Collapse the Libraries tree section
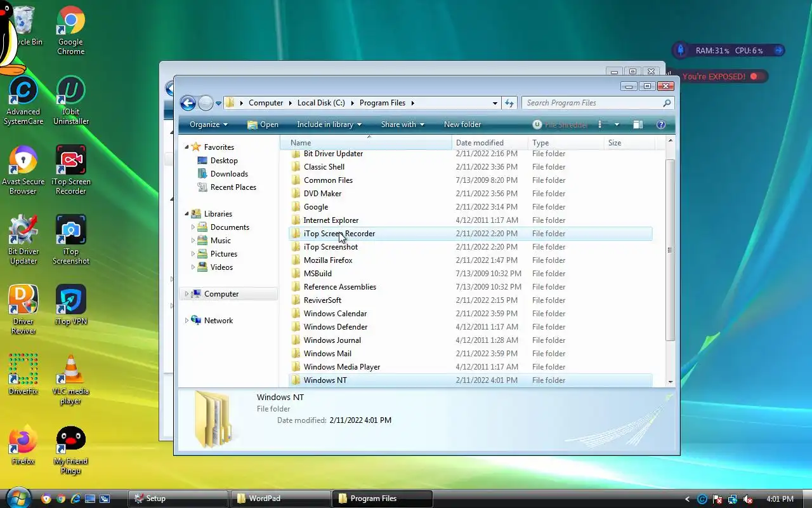The image size is (812, 508). 187,214
